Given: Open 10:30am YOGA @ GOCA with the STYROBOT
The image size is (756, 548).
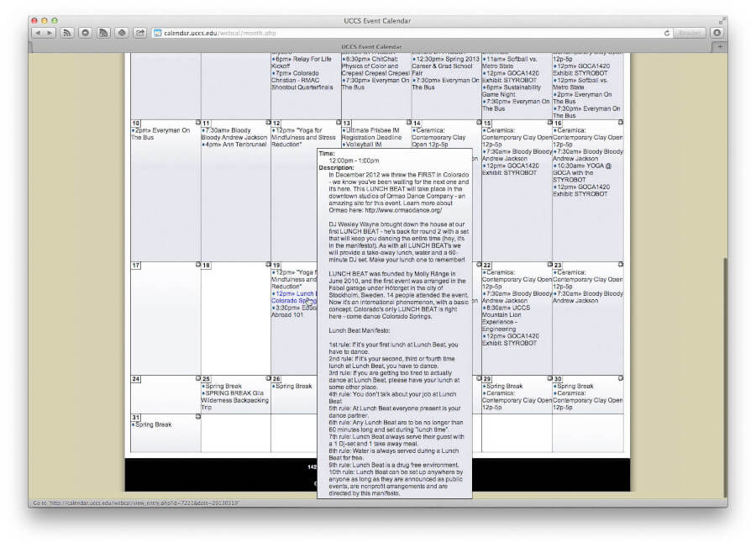Looking at the screenshot, I should 582,172.
